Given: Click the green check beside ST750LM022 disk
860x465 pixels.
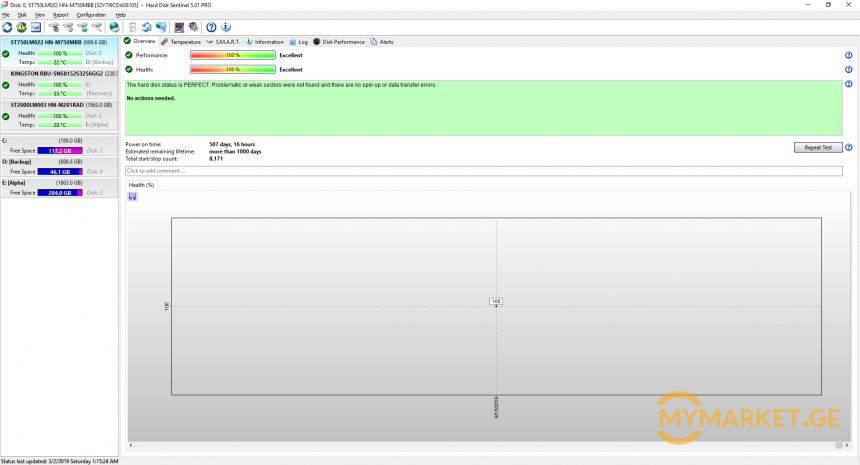Looking at the screenshot, I should [5, 54].
